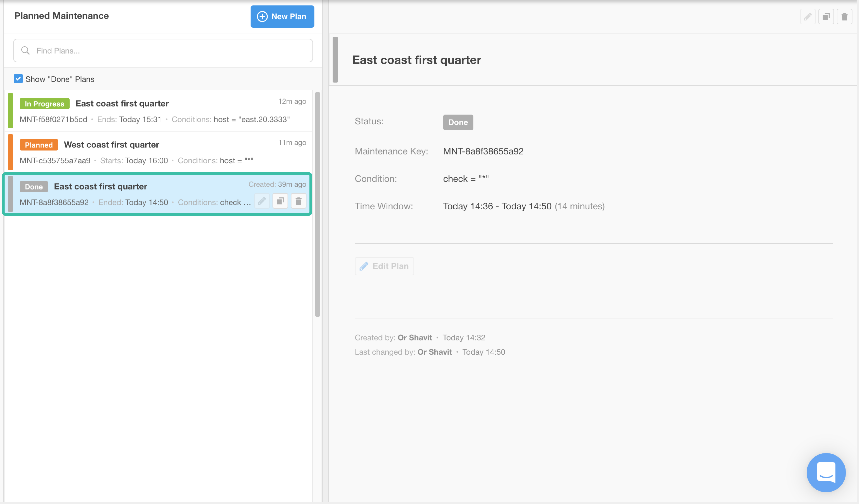859x504 pixels.
Task: Focus the Find Plans search field
Action: (171, 51)
